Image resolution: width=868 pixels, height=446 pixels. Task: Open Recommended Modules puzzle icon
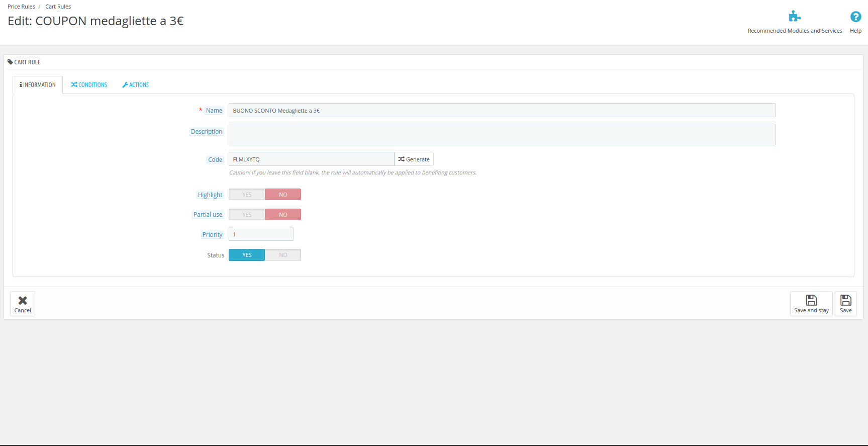(x=795, y=17)
